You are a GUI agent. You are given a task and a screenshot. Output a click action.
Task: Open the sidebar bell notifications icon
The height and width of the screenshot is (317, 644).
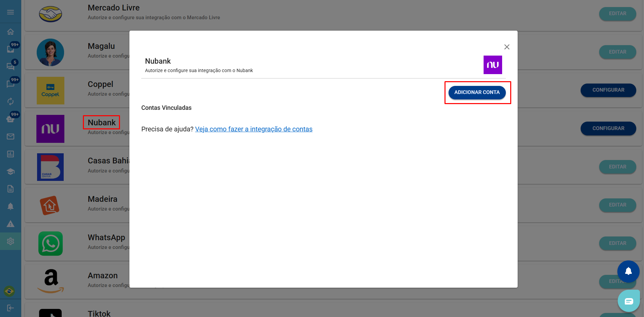click(x=10, y=206)
